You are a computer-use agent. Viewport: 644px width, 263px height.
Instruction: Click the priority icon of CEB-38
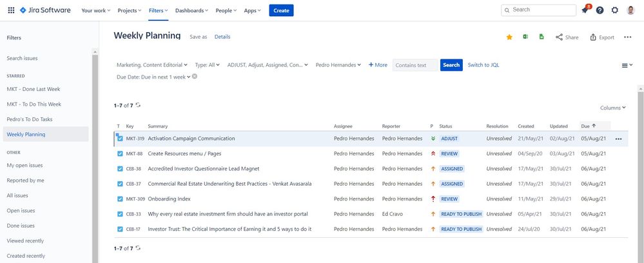tap(433, 169)
